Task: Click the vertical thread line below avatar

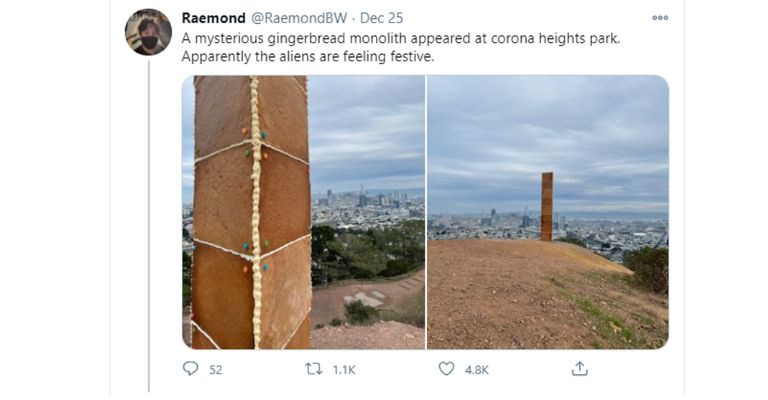Action: (149, 220)
